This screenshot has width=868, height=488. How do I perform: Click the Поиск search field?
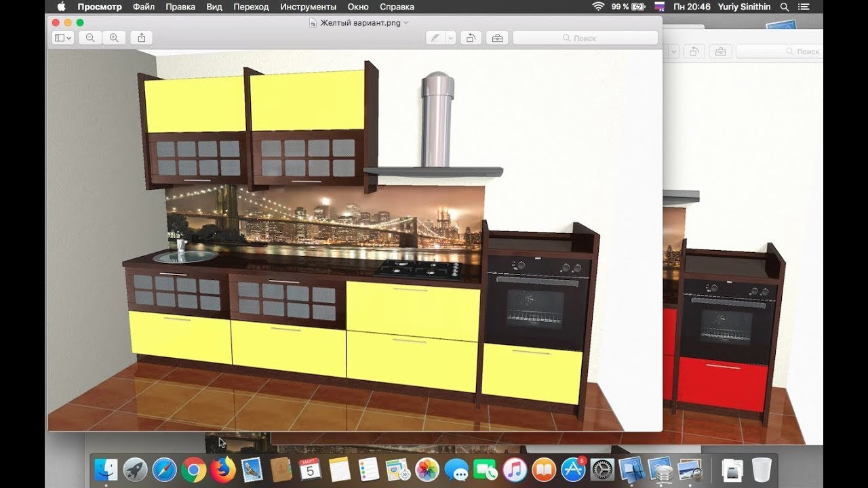coord(585,38)
